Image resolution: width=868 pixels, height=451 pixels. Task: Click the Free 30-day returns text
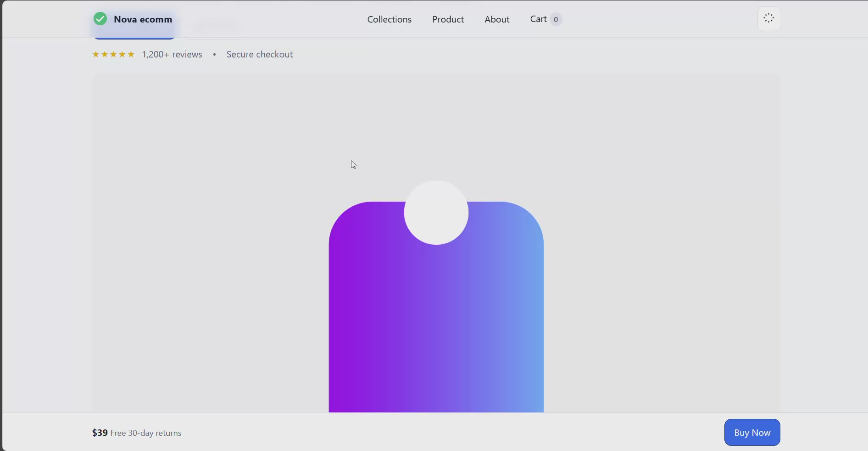click(146, 433)
